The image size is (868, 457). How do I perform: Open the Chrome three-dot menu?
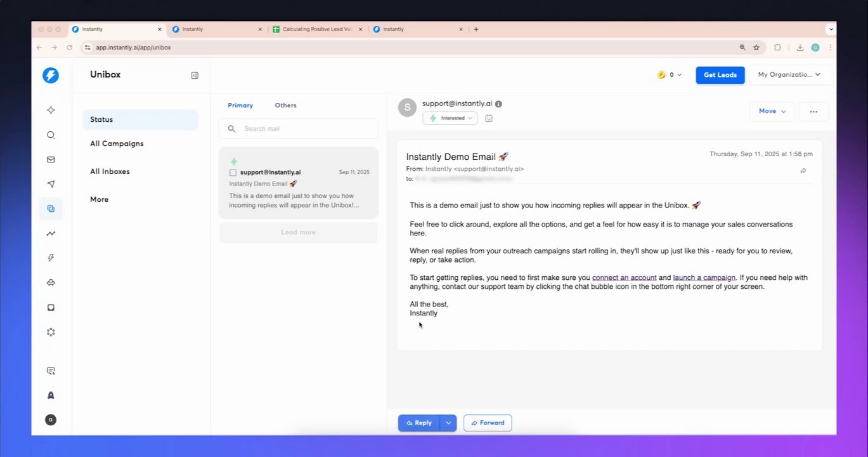click(831, 47)
